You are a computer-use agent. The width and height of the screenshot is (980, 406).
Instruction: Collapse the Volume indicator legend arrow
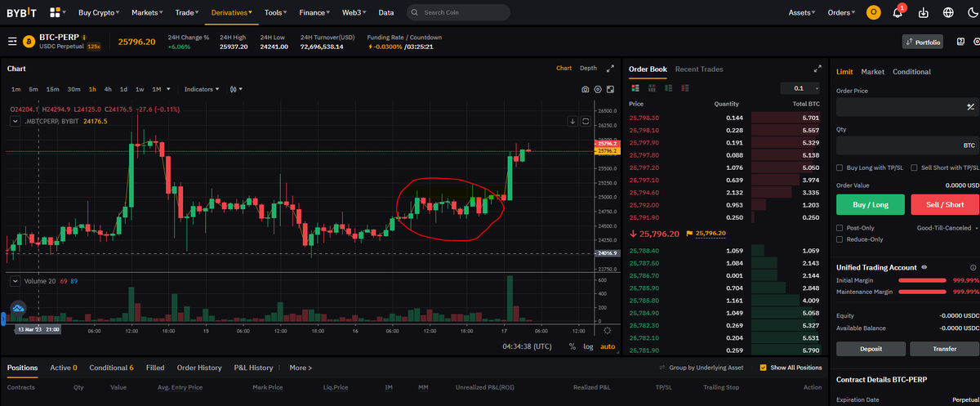(x=15, y=280)
